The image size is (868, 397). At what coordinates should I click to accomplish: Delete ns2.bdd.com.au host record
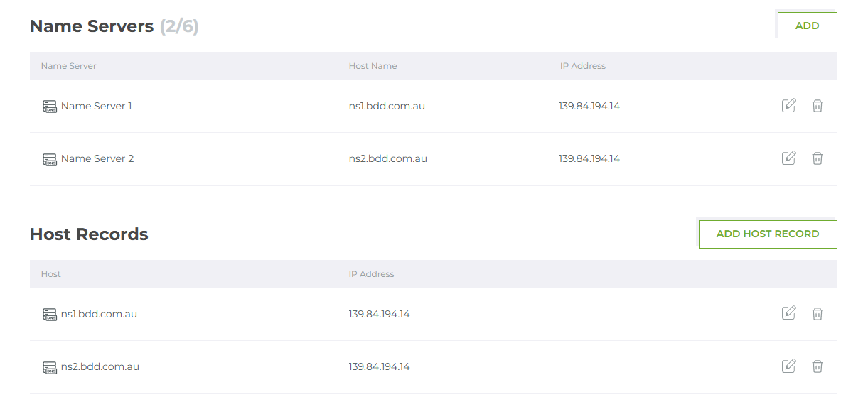pyautogui.click(x=818, y=366)
